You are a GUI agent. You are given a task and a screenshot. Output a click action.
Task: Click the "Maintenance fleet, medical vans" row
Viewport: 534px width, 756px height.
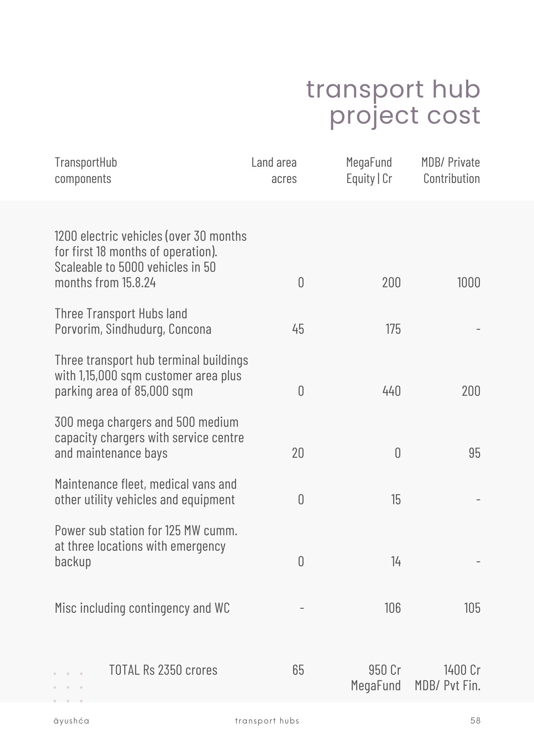click(x=146, y=492)
